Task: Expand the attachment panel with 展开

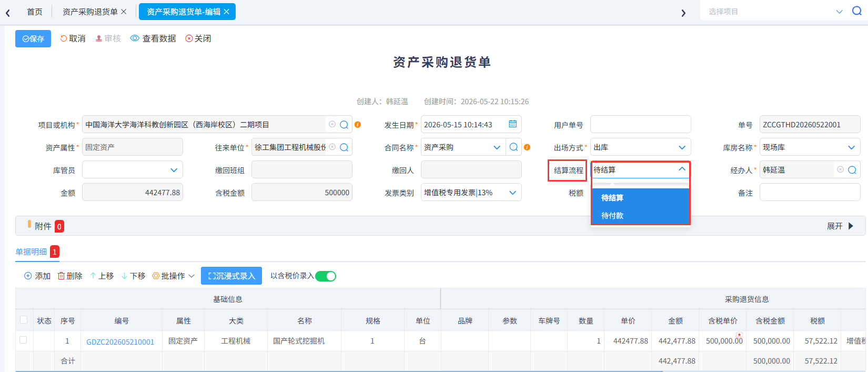Action: pyautogui.click(x=840, y=226)
